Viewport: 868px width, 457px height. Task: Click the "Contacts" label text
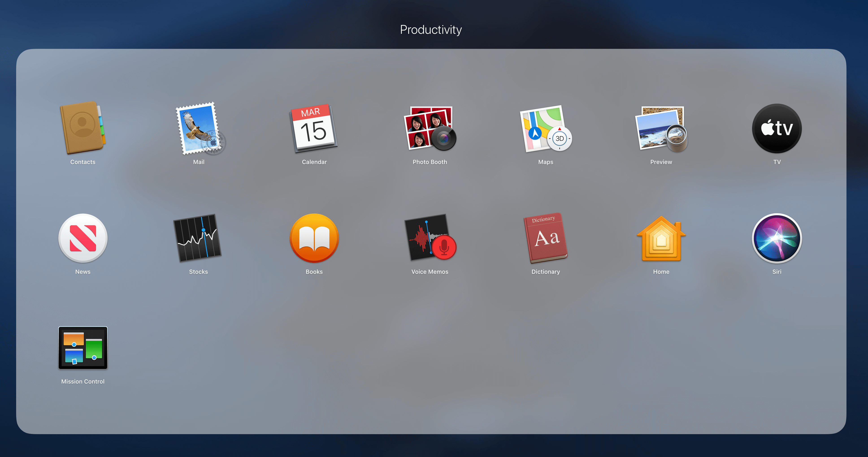click(x=83, y=162)
